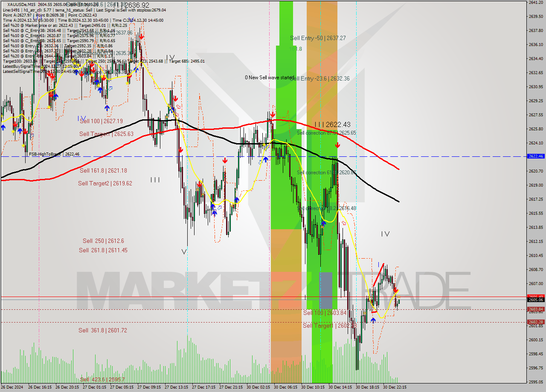Image resolution: width=546 pixels, height=392 pixels.
Task: Click the 'Sell 423.6 | 2595.7' label
Action: point(102,380)
